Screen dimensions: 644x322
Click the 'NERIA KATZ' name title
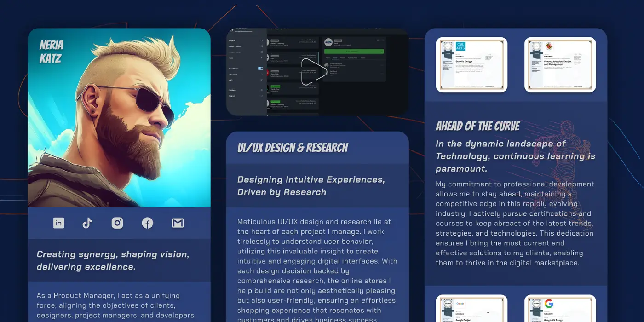pyautogui.click(x=51, y=52)
